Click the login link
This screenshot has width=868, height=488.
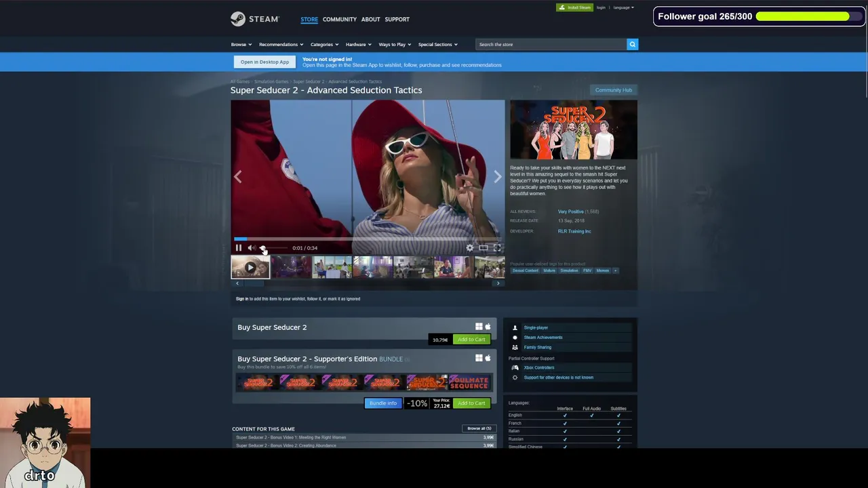601,7
